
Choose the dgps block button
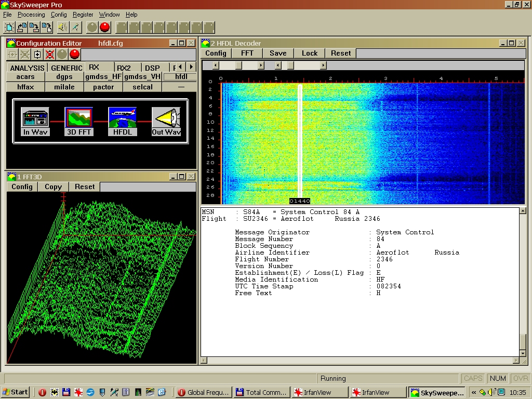click(64, 77)
